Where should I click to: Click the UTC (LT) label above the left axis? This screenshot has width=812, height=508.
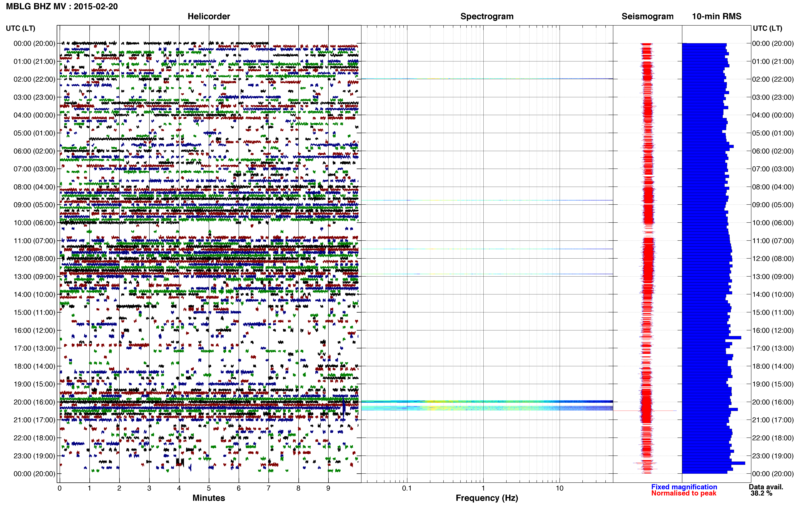point(21,28)
